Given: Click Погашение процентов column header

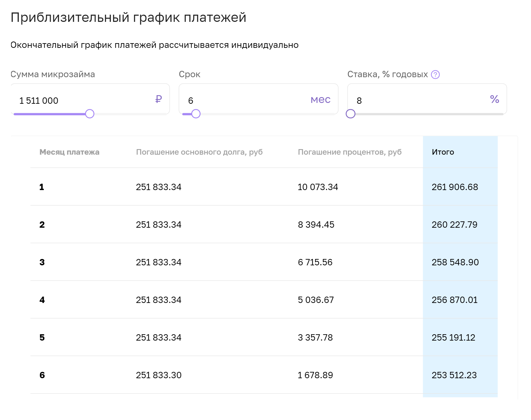Looking at the screenshot, I should 350,152.
